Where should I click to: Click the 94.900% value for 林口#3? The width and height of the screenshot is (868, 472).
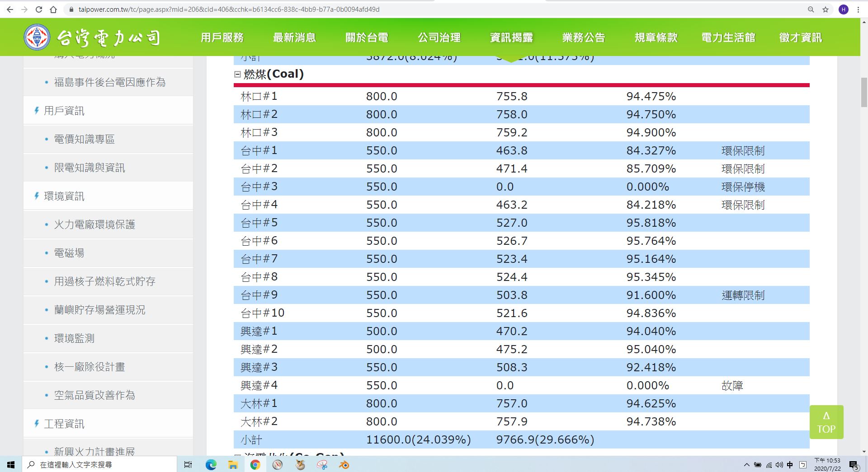pos(651,132)
